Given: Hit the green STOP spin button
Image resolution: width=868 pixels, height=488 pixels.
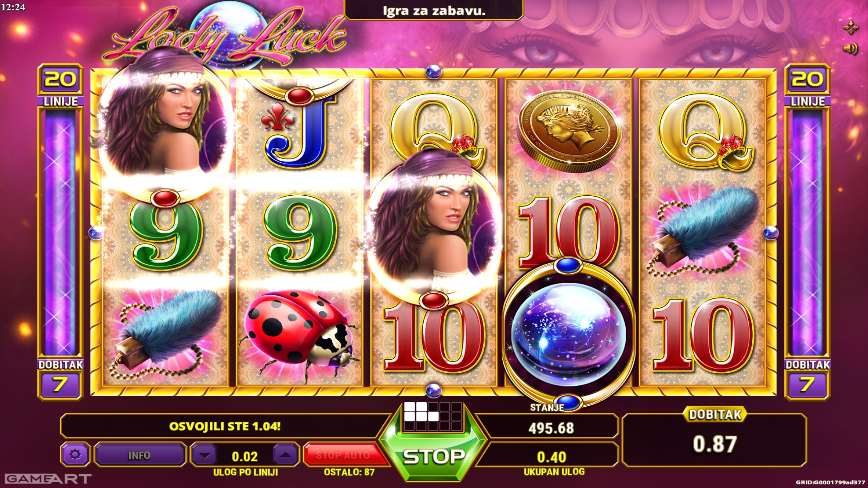Looking at the screenshot, I should [x=433, y=456].
